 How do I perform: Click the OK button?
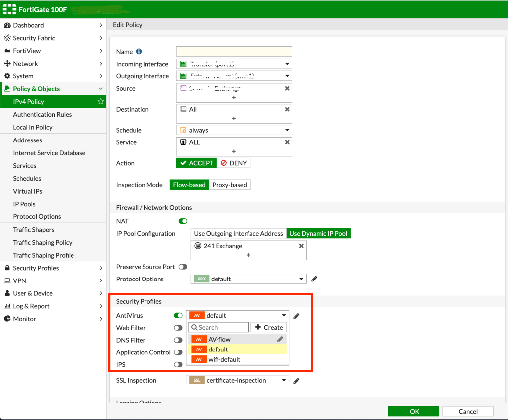414,411
